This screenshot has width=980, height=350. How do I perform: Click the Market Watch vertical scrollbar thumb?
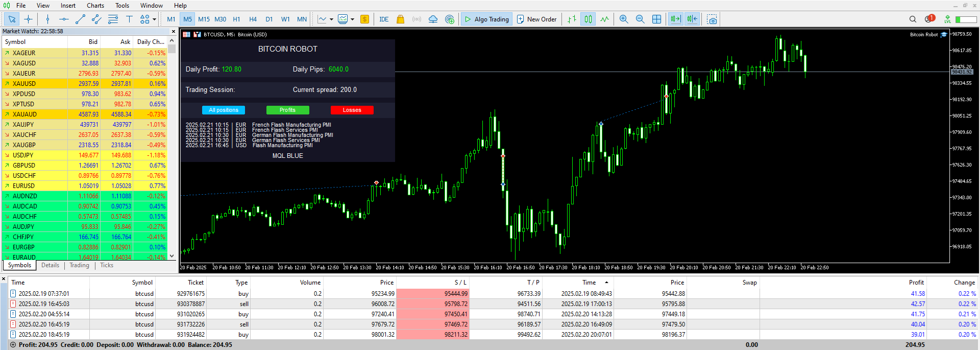pos(172,49)
